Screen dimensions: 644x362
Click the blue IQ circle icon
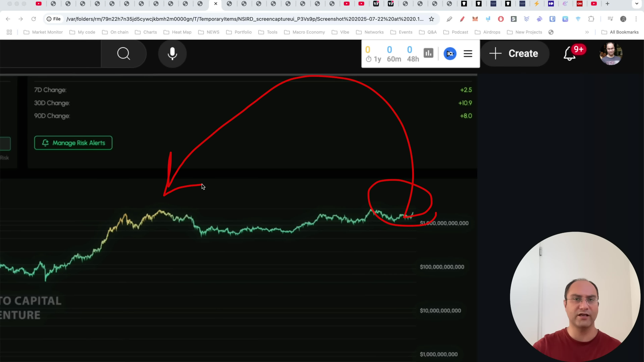(x=450, y=53)
